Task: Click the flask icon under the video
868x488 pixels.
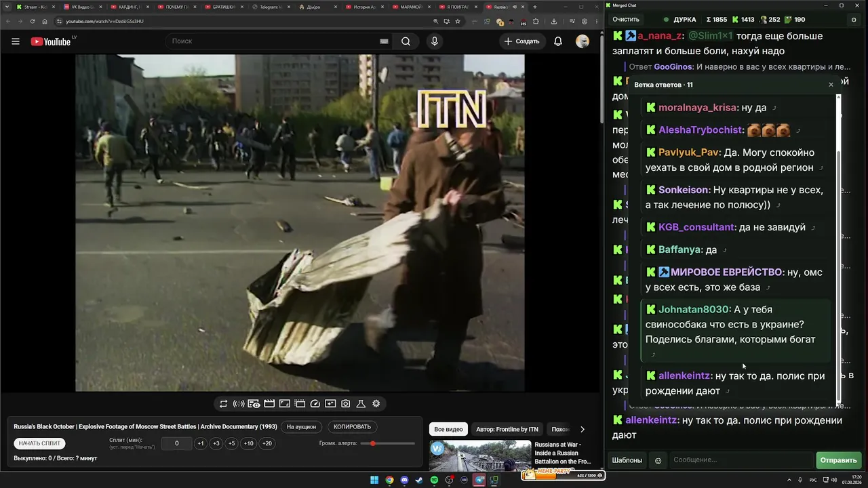Action: click(361, 404)
